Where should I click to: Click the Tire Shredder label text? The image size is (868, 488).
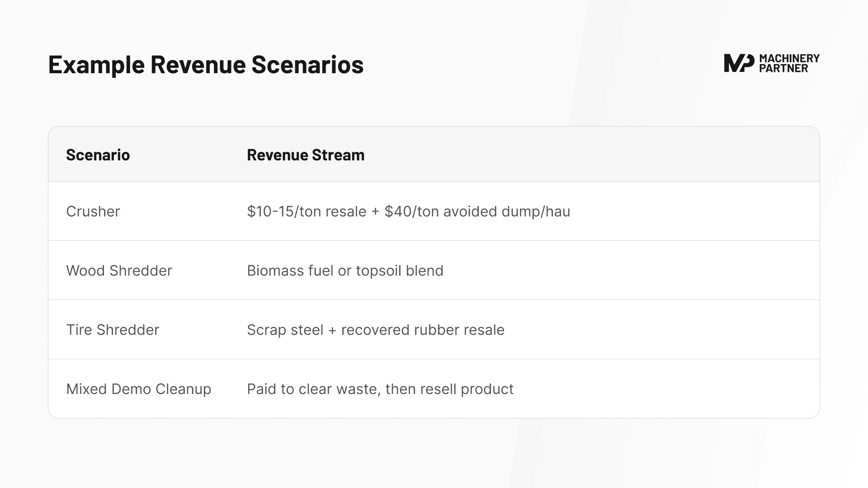pyautogui.click(x=113, y=329)
